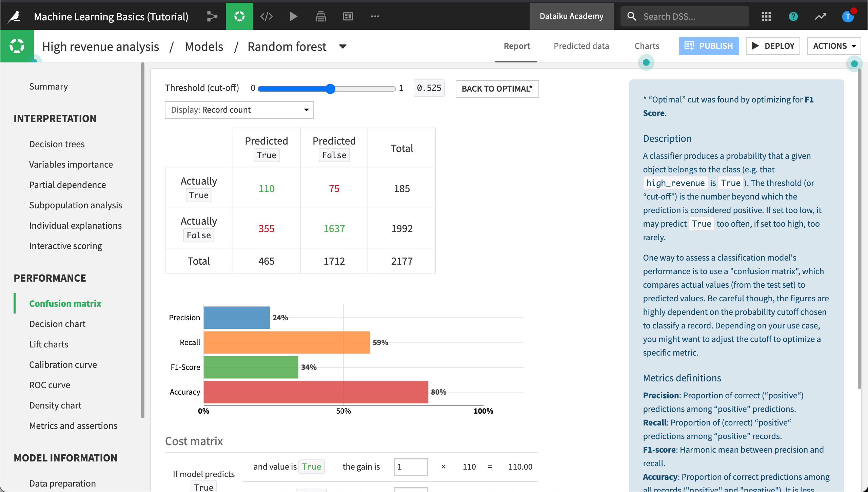
Task: Click the Search DSS field
Action: click(x=685, y=16)
